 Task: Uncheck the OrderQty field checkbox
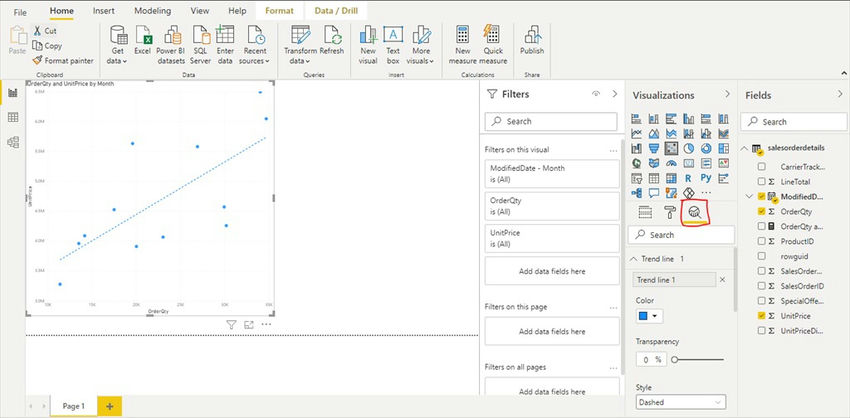click(x=762, y=211)
